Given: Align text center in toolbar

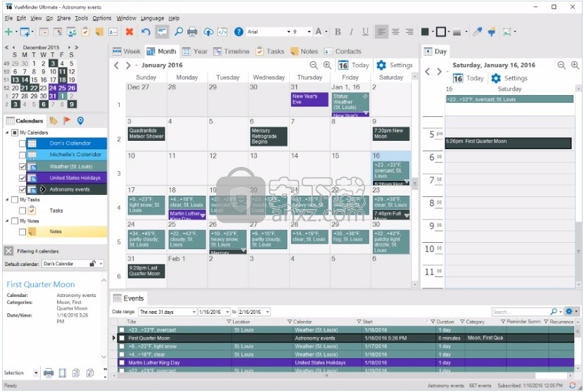Looking at the screenshot, I should click(395, 32).
